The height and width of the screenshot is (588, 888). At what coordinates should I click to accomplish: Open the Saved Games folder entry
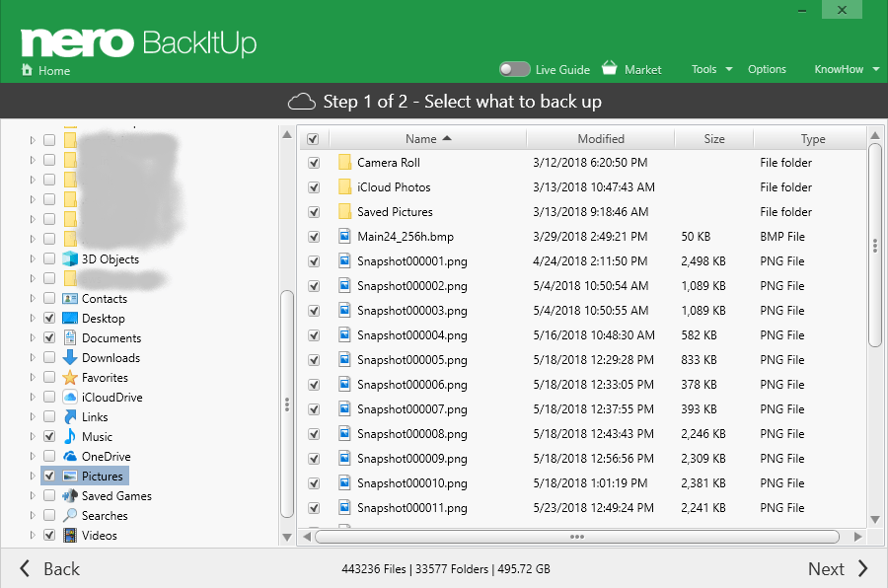coord(116,495)
